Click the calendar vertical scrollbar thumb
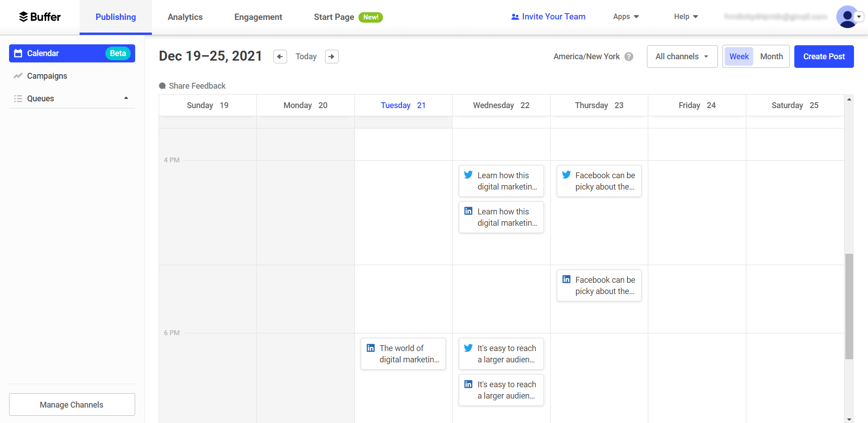Viewport: 868px width, 423px height. tap(849, 307)
